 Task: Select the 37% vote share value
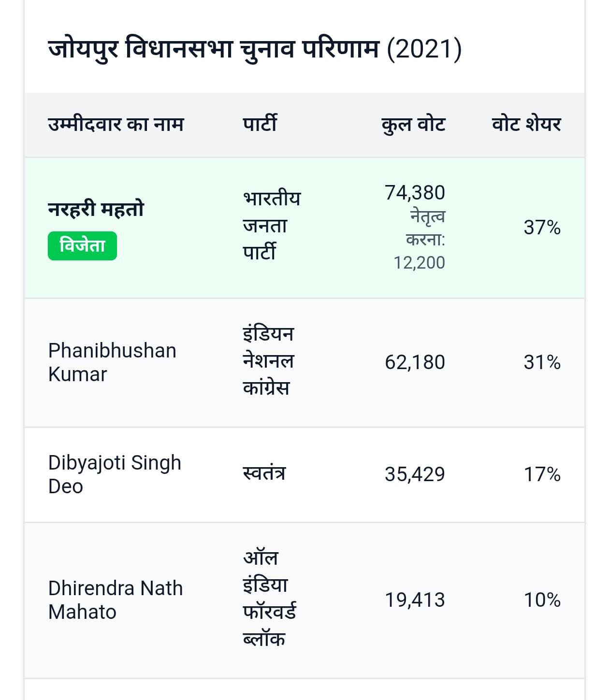point(542,228)
